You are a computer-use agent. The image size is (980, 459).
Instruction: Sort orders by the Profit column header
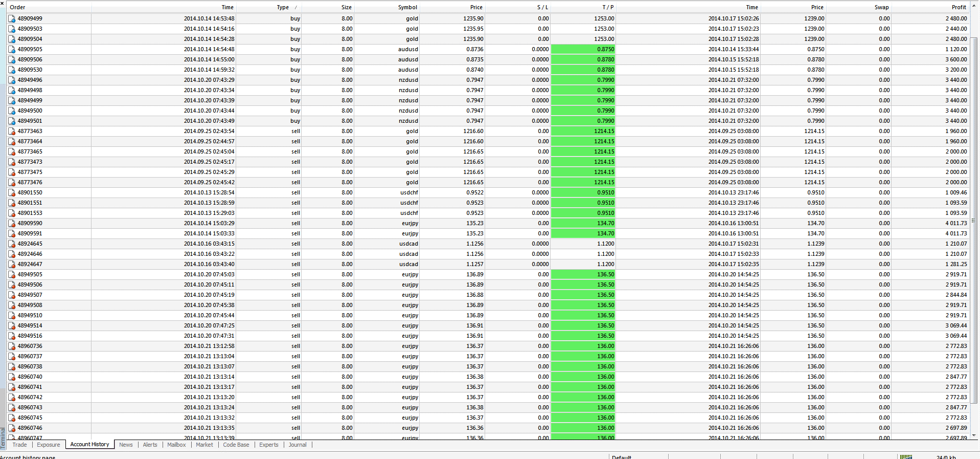(959, 7)
